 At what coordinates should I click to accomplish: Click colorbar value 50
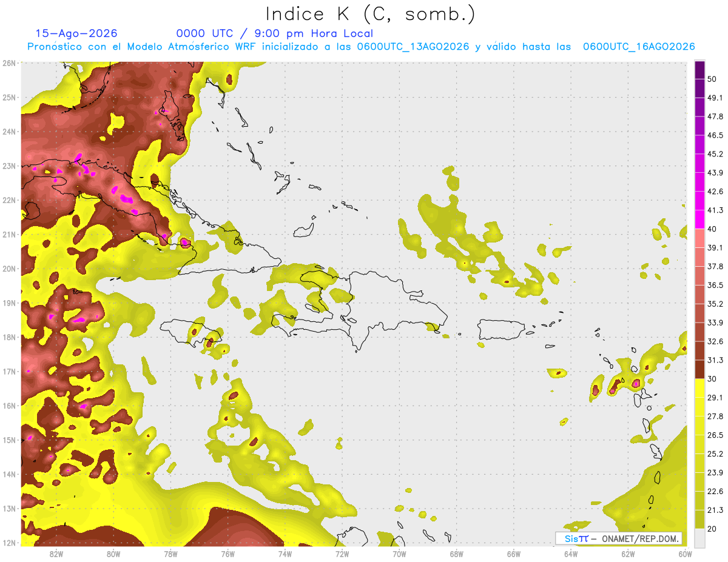712,79
